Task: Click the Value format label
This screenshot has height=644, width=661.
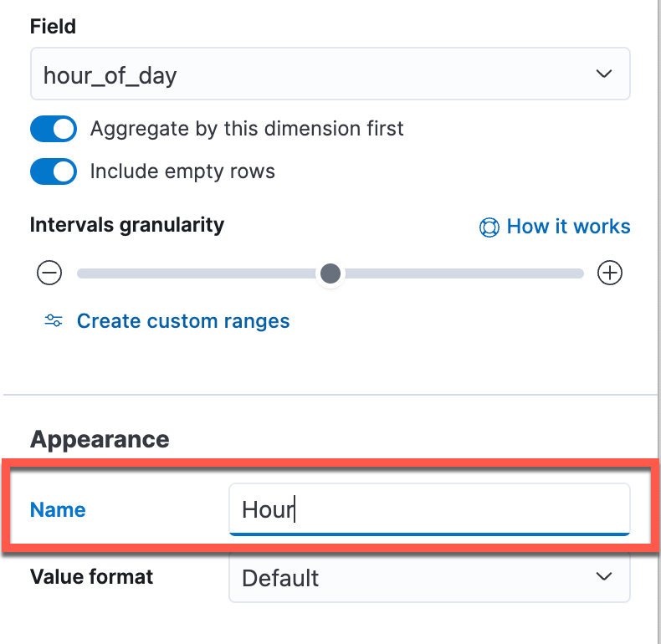Action: pos(91,576)
